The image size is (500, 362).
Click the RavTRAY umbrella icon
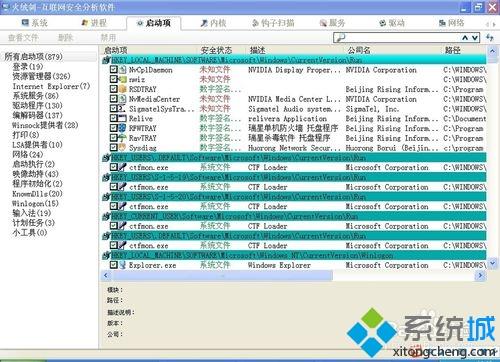pyautogui.click(x=123, y=138)
